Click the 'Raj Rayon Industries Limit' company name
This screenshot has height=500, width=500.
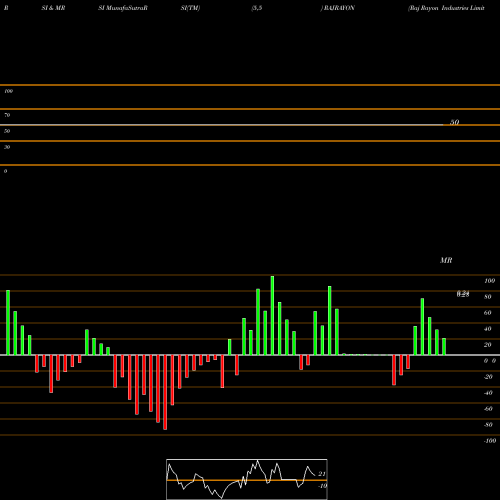point(446,8)
